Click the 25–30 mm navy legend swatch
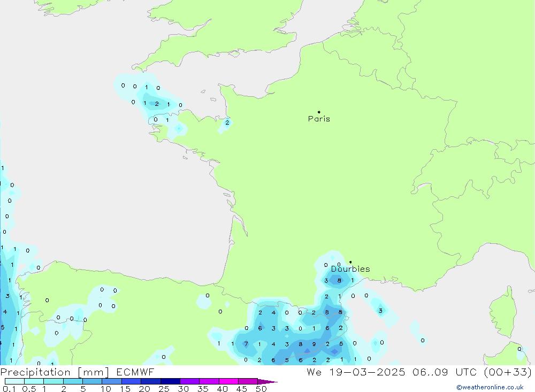 point(170,381)
